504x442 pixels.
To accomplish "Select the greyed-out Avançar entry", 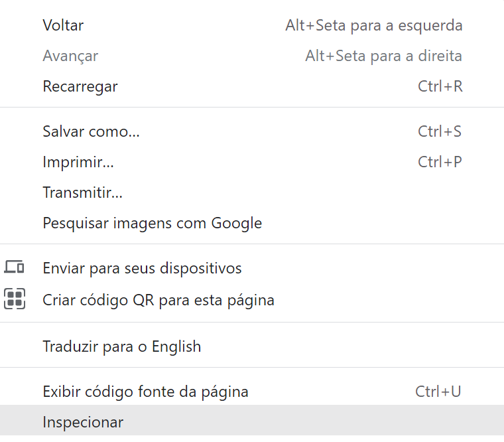I will tap(252, 56).
